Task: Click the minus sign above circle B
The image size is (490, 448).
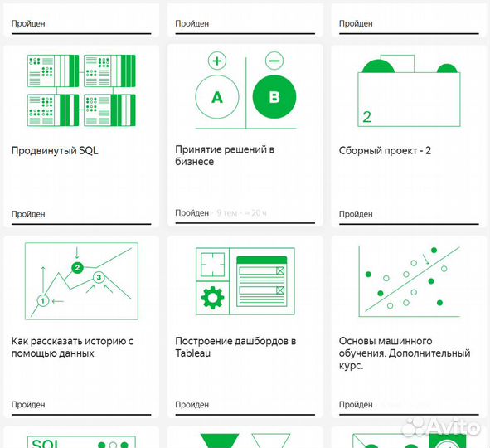Action: [274, 61]
